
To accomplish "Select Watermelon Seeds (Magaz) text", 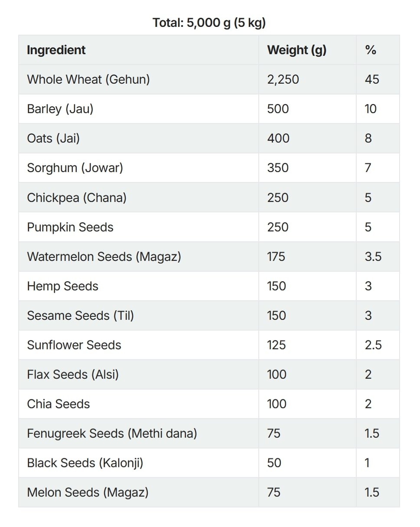I will coord(104,257).
